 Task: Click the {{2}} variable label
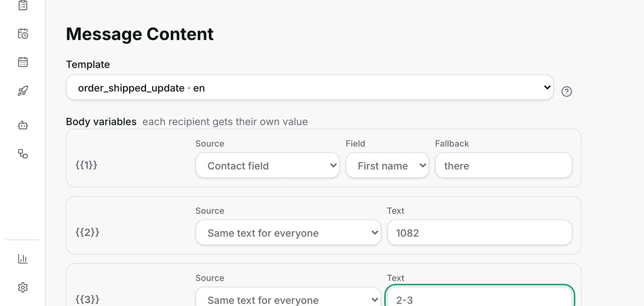point(87,232)
